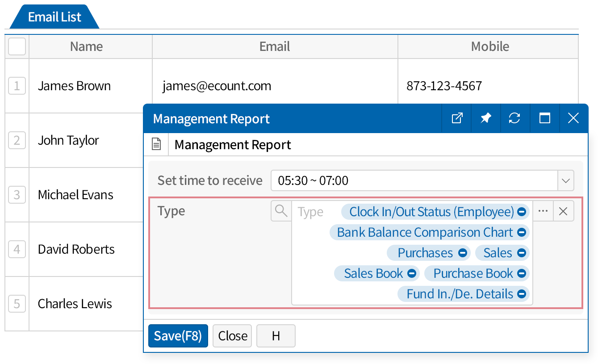Select row 5 Charles Lewis
This screenshot has height=364, width=598.
pyautogui.click(x=17, y=304)
